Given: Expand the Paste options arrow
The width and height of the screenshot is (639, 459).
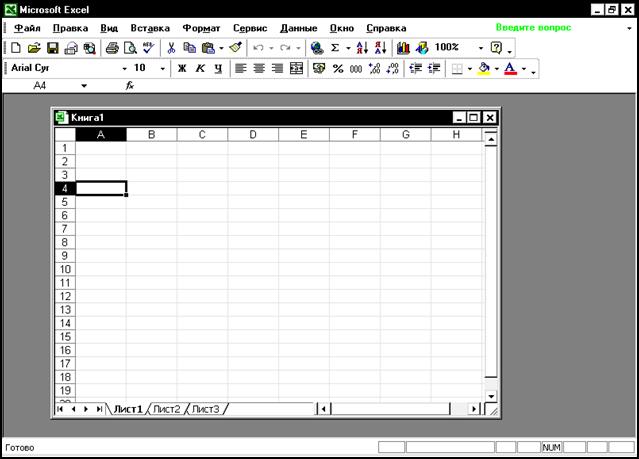Looking at the screenshot, I should 221,48.
